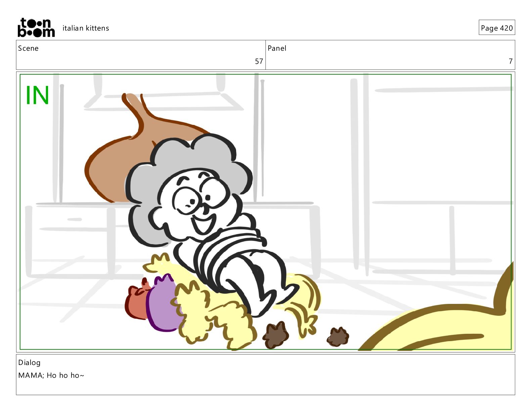Select scene number 57
Image resolution: width=532 pixels, height=411 pixels.
coord(259,61)
